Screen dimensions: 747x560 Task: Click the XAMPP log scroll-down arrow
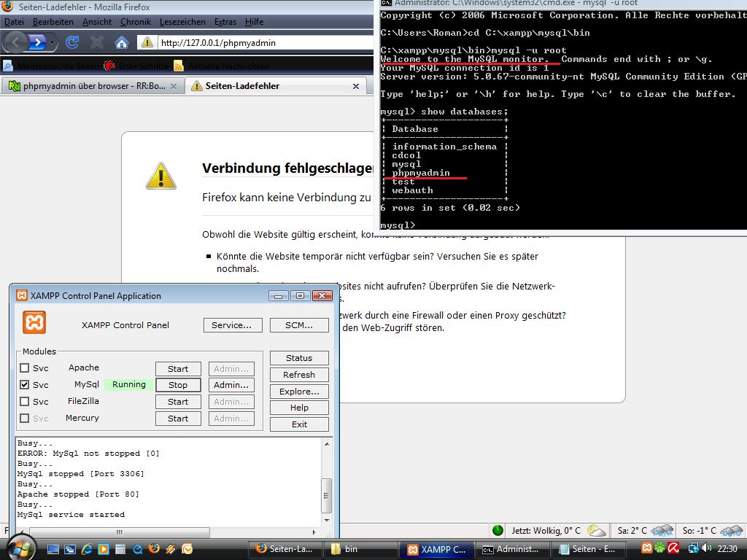pos(326,521)
